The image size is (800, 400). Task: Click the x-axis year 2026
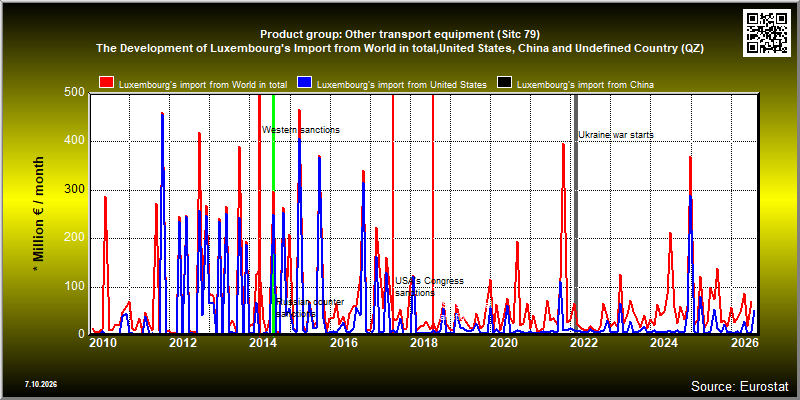pyautogui.click(x=745, y=342)
